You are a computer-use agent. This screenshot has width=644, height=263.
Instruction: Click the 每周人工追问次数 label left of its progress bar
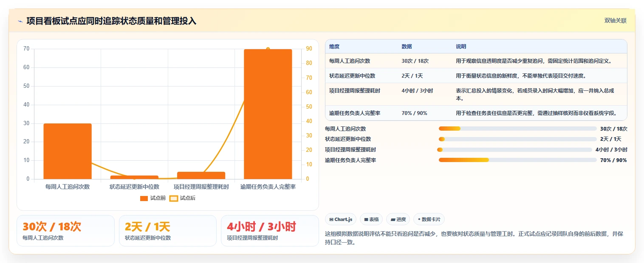tap(345, 129)
